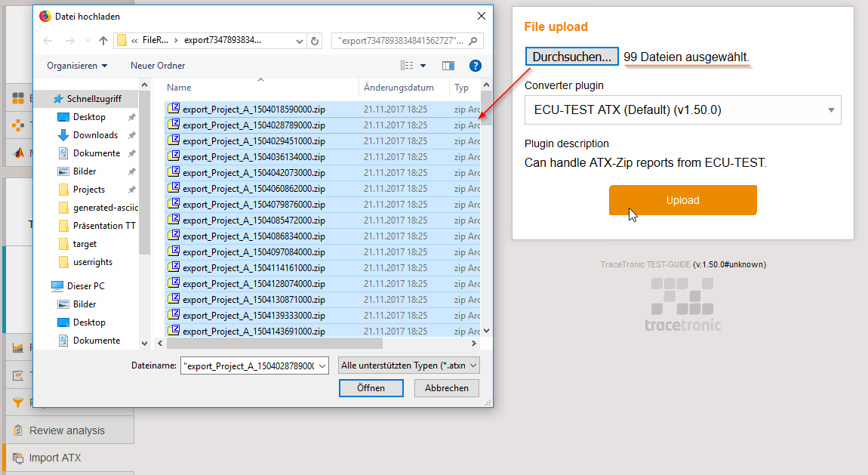
Task: Click the view layout icon
Action: click(x=408, y=66)
